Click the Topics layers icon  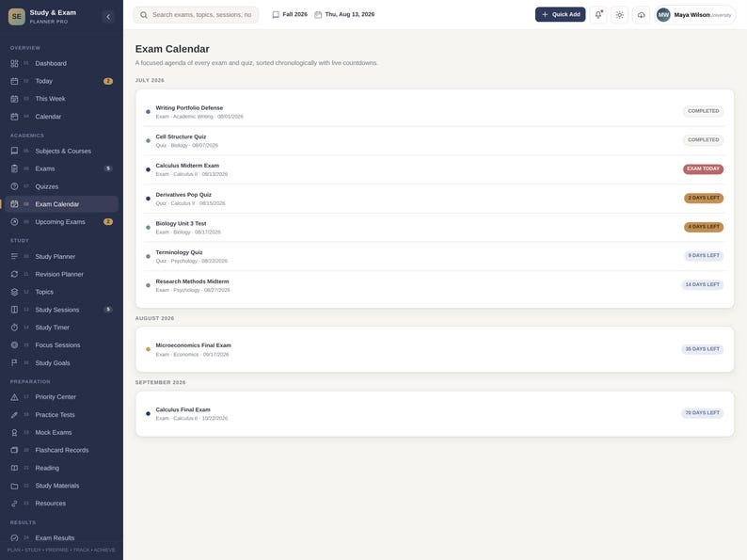click(x=14, y=292)
